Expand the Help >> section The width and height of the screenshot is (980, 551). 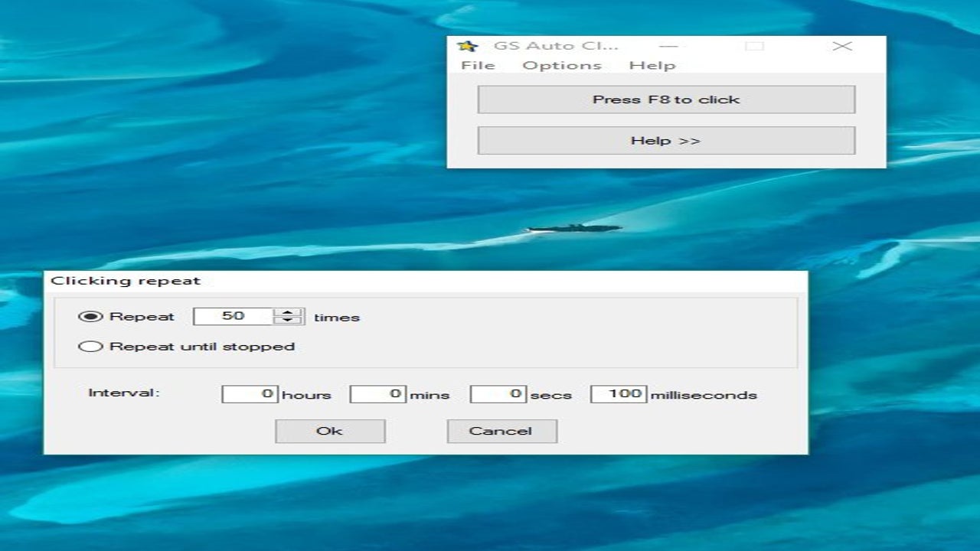pos(666,140)
